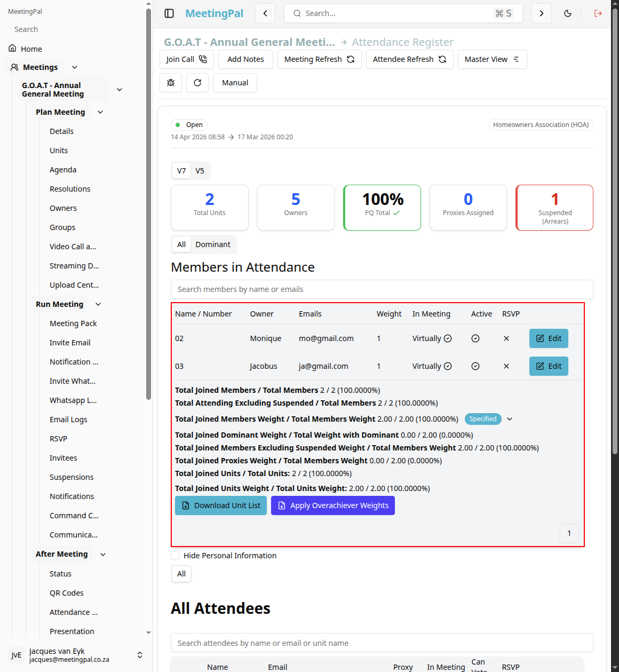Click the Manual button

click(x=235, y=83)
